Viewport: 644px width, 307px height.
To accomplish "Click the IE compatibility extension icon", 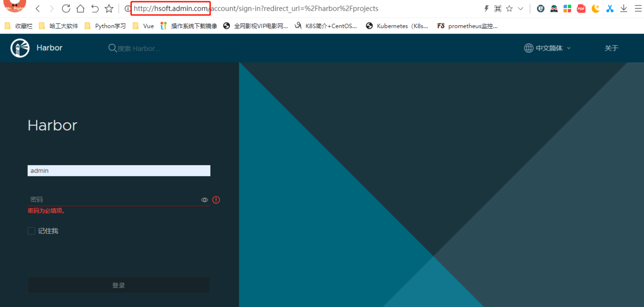I will (x=540, y=9).
